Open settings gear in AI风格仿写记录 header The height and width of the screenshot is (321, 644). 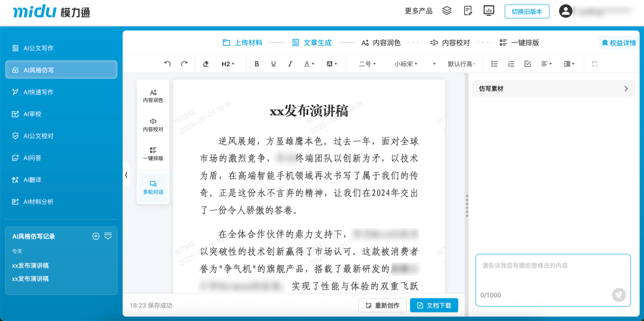click(x=96, y=236)
